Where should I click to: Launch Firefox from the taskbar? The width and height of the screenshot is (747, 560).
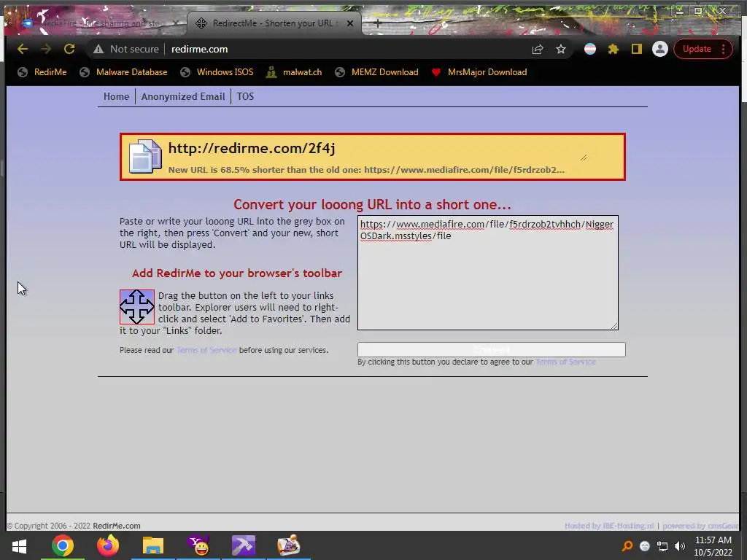[x=108, y=545]
